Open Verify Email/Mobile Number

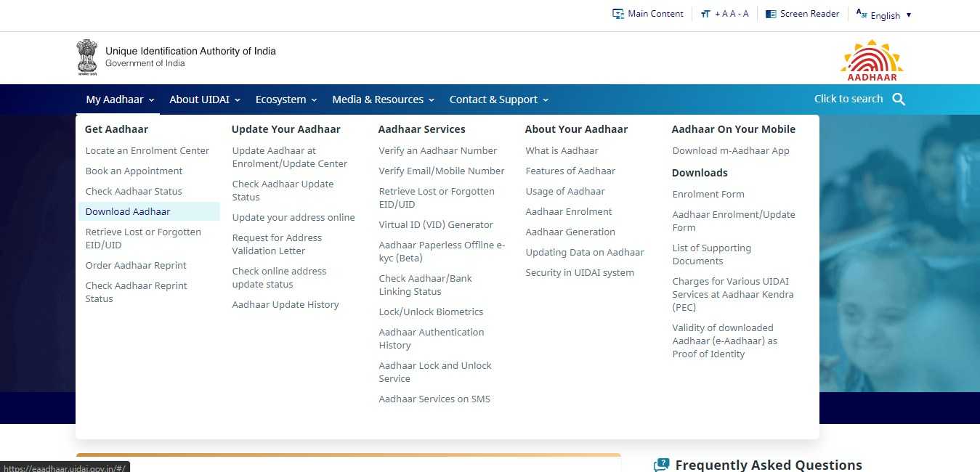coord(442,171)
